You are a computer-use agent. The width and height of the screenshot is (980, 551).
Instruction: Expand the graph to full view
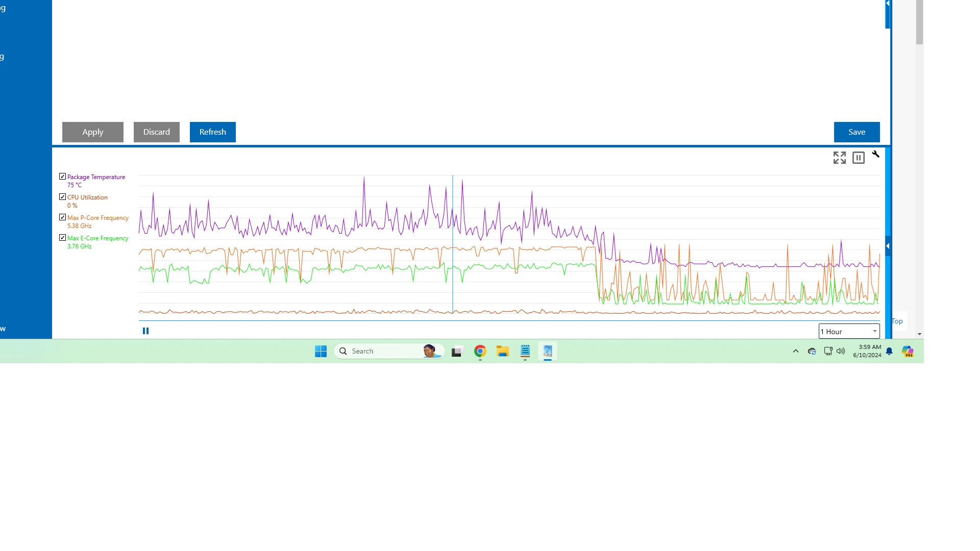[x=840, y=158]
